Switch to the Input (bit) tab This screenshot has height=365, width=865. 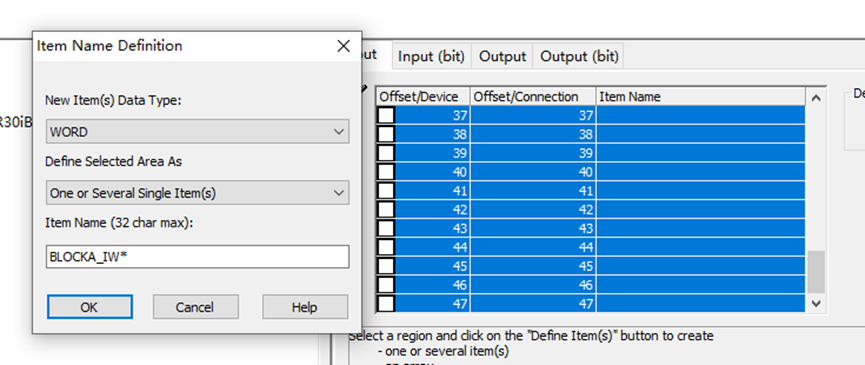[x=431, y=56]
